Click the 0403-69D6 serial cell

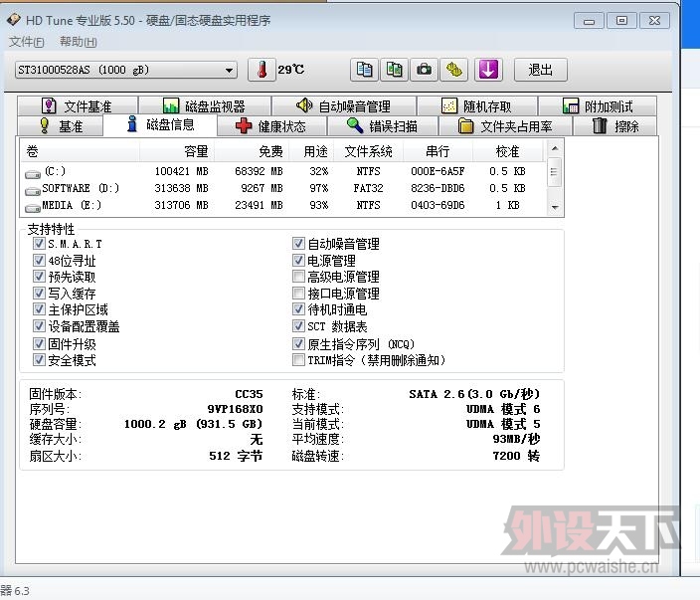pos(437,205)
